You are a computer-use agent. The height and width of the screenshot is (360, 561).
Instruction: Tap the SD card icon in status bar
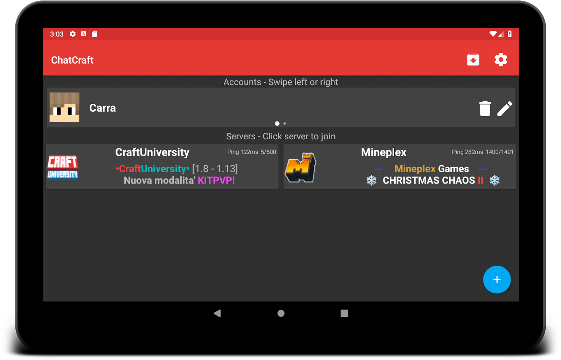coord(94,34)
